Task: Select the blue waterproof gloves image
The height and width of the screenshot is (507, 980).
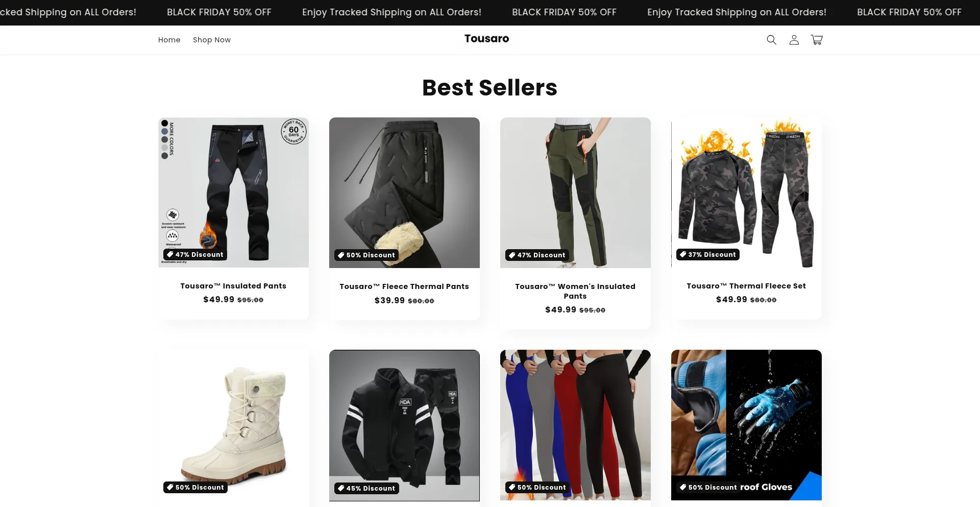Action: pyautogui.click(x=746, y=425)
